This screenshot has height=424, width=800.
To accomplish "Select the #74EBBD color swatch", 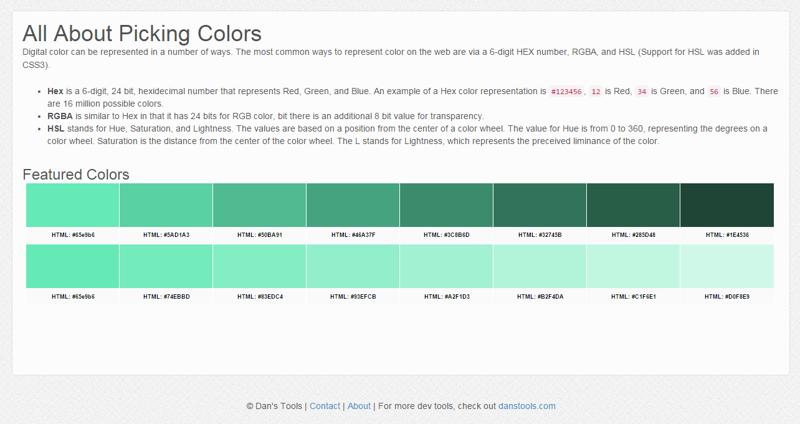I will point(166,266).
